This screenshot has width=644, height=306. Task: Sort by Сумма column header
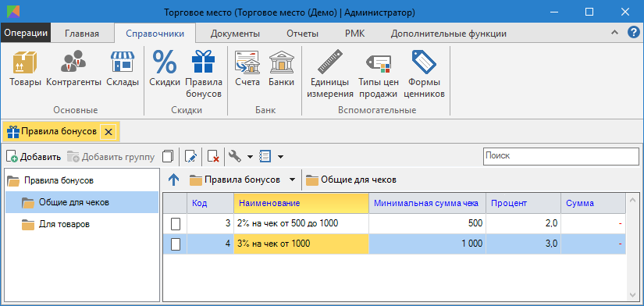(x=593, y=203)
